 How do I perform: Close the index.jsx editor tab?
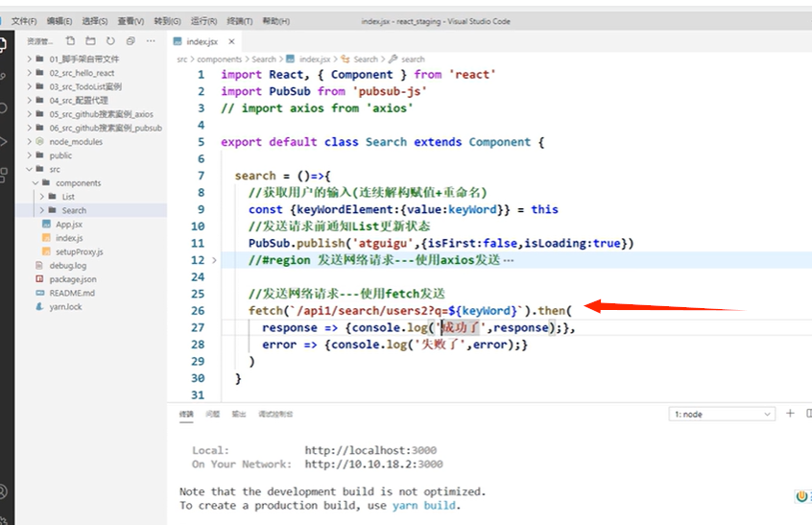pyautogui.click(x=231, y=41)
